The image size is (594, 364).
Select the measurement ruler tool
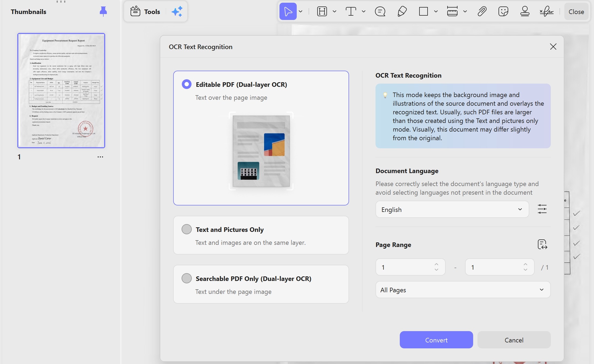click(452, 11)
